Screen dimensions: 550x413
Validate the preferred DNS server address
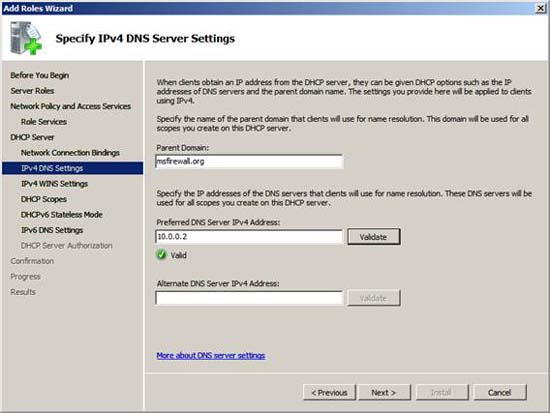point(374,237)
